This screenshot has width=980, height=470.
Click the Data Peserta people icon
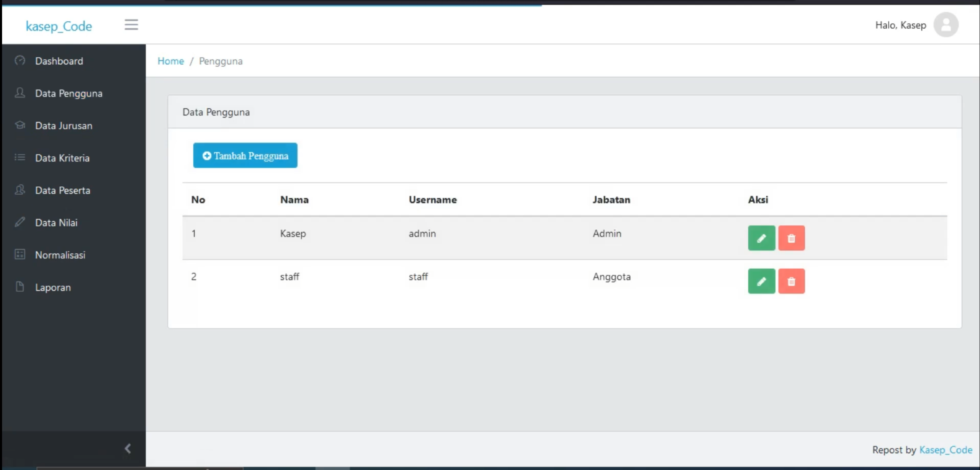[x=20, y=190]
